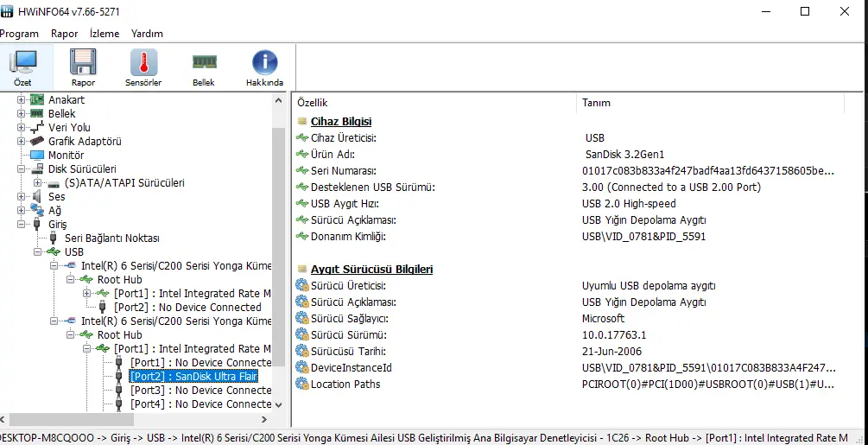Click the Giriş port plug icon
Image resolution: width=868 pixels, height=445 pixels.
36,224
